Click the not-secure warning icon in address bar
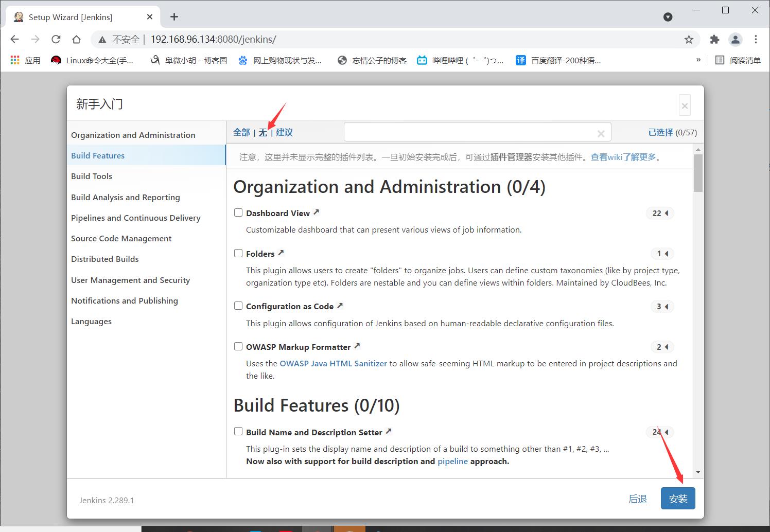 102,40
